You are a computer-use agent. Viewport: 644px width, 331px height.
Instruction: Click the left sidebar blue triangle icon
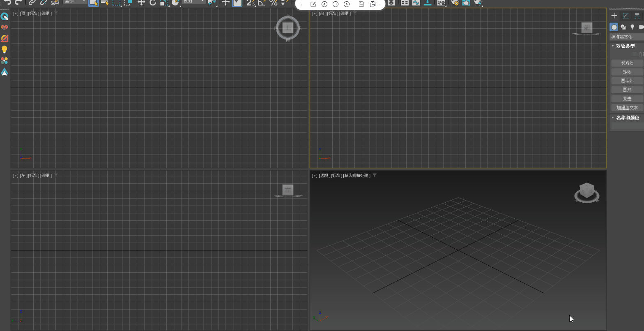pyautogui.click(x=5, y=72)
